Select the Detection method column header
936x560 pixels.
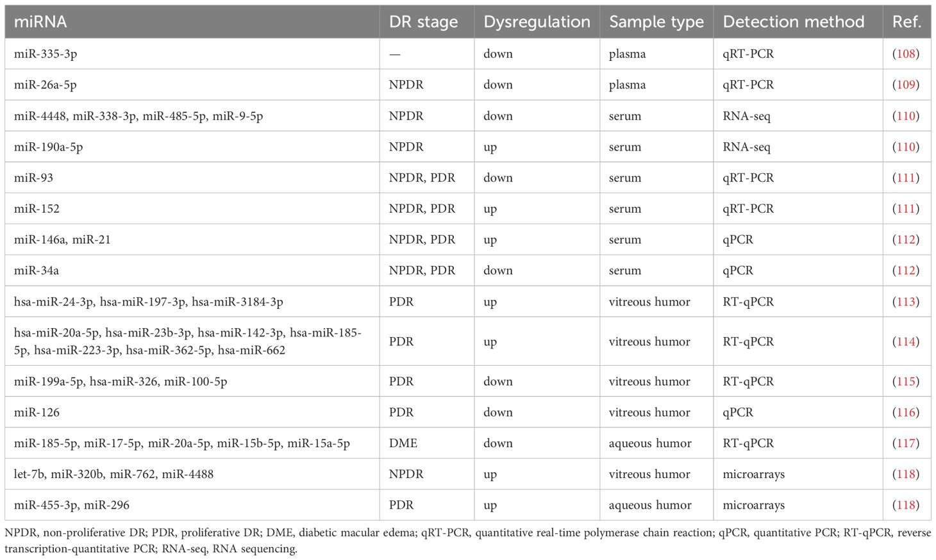(x=793, y=22)
